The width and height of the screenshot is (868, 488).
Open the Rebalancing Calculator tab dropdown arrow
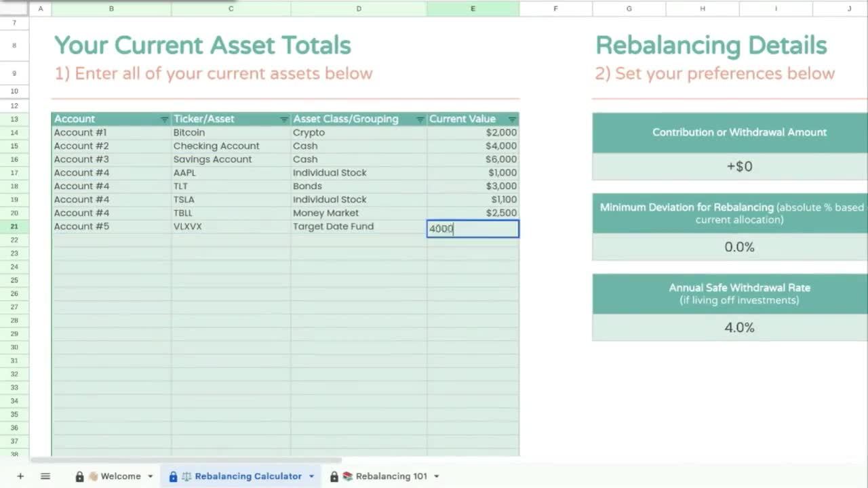311,476
